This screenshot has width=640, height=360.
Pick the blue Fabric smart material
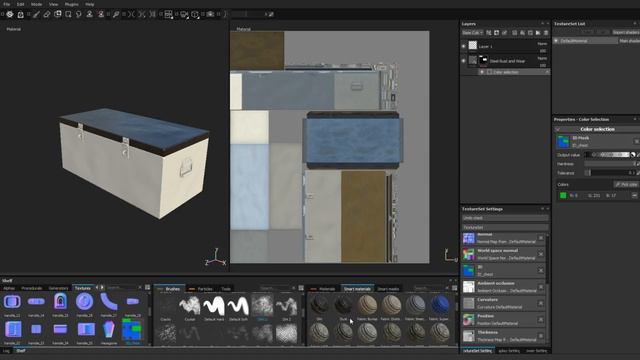[x=439, y=304]
